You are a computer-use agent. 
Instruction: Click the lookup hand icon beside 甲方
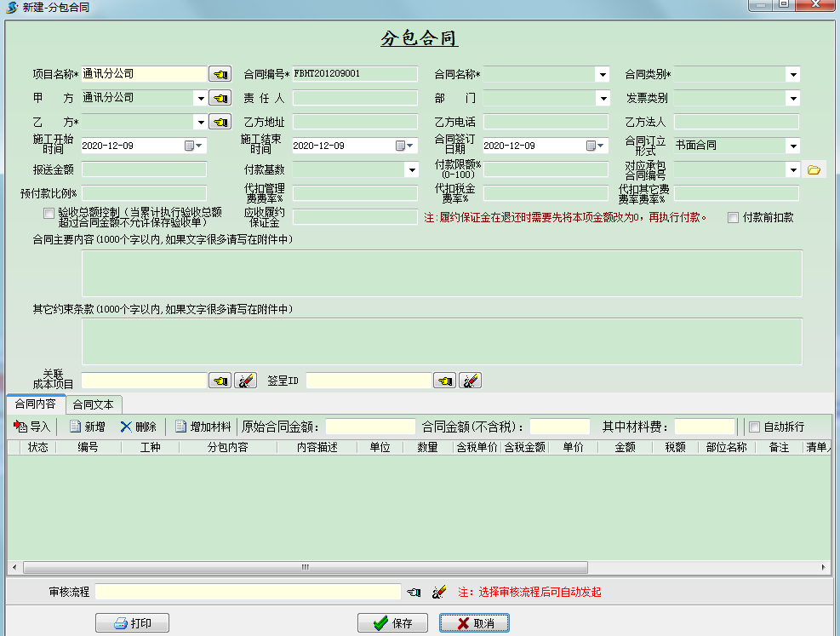220,98
